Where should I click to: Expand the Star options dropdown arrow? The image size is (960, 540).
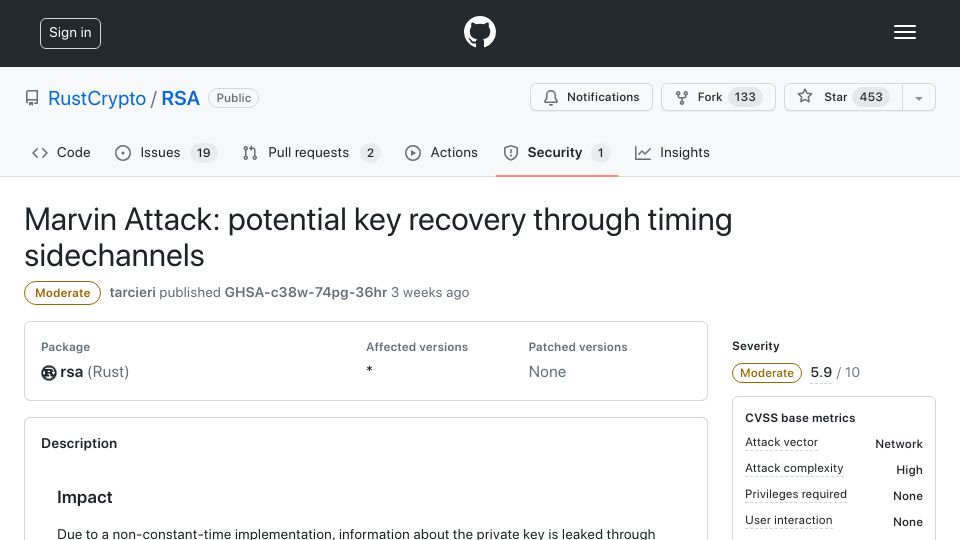coord(918,98)
